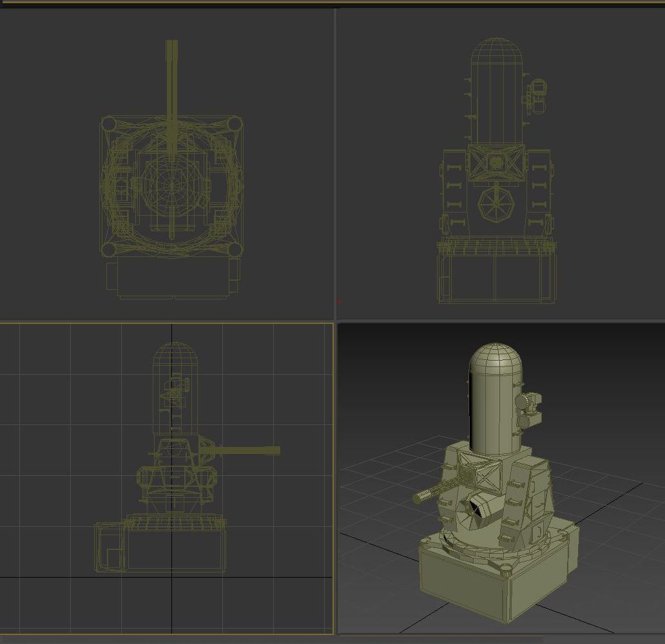The image size is (665, 644).
Task: Select the octagonal wheel in front wireframe view
Action: 496,205
